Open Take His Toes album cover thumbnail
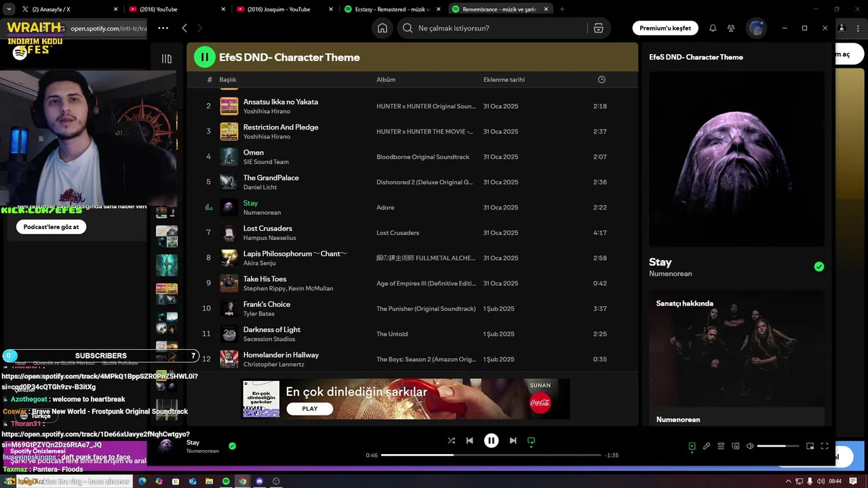Image resolution: width=868 pixels, height=488 pixels. click(x=229, y=283)
